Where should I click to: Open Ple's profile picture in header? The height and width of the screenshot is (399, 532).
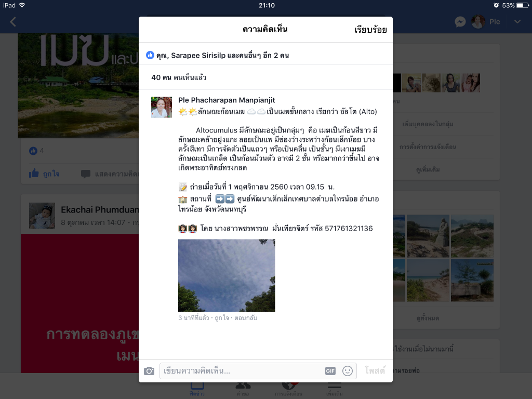(478, 22)
